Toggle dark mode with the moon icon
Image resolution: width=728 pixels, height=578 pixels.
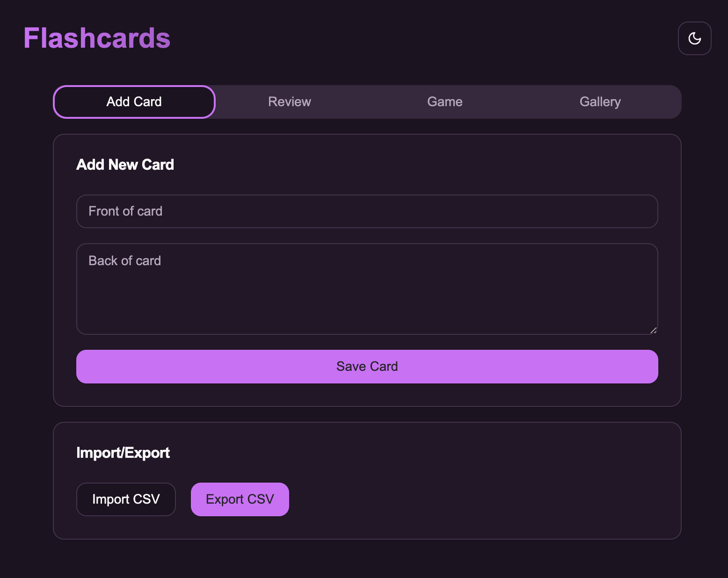[694, 38]
